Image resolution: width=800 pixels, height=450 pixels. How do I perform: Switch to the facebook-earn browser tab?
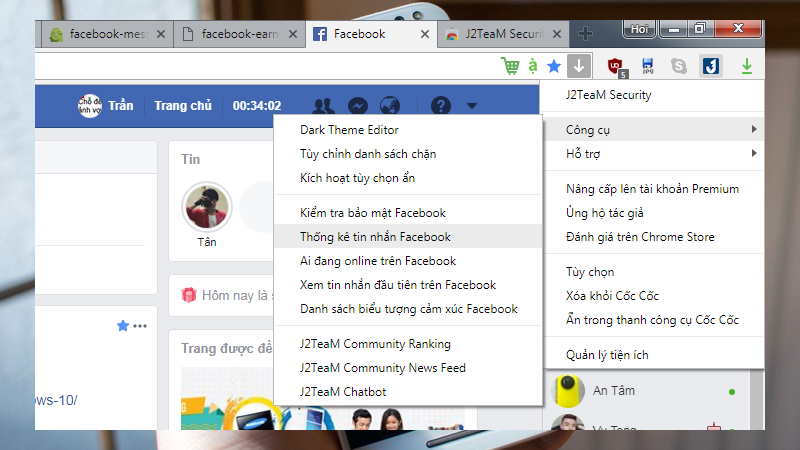[x=236, y=34]
